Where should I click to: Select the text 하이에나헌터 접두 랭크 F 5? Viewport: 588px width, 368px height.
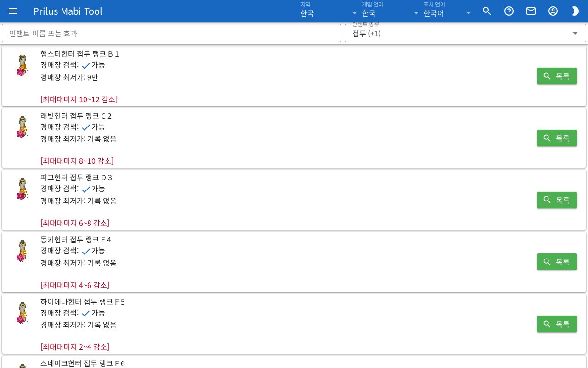coord(83,302)
